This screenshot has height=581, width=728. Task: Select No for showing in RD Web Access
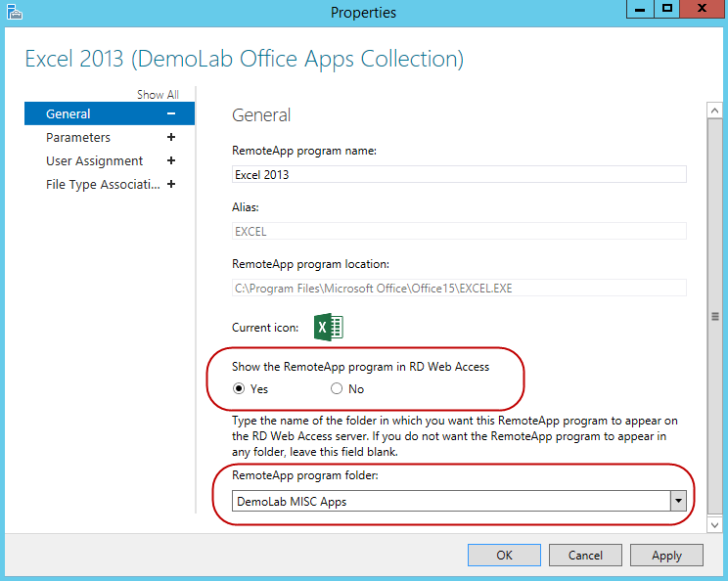coord(337,389)
